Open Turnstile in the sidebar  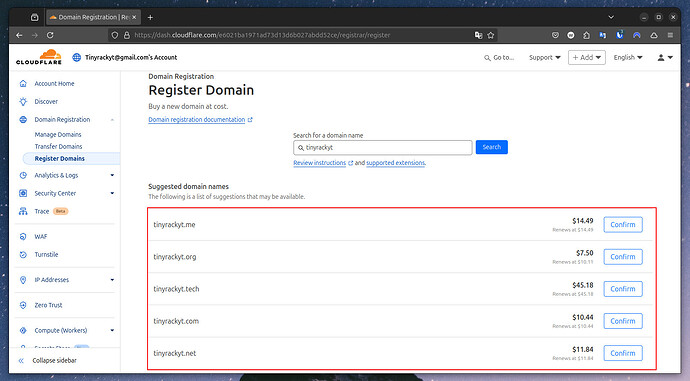(46, 255)
